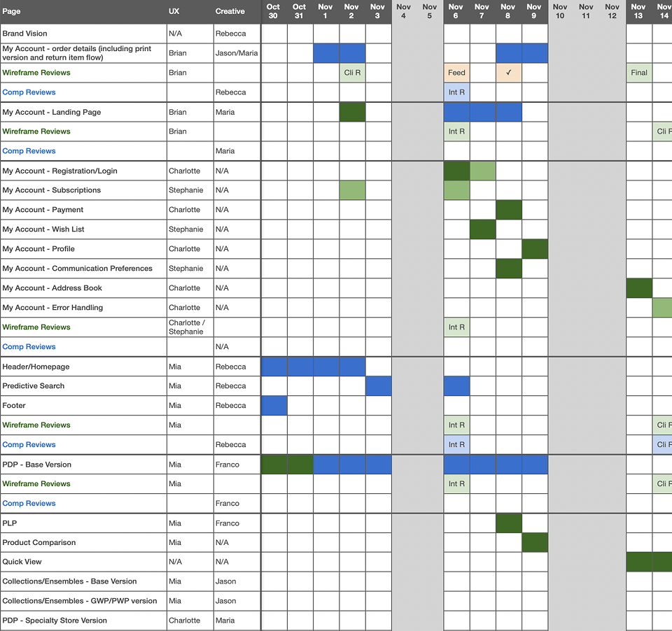Click the Feed cell on Nov 6

point(456,72)
